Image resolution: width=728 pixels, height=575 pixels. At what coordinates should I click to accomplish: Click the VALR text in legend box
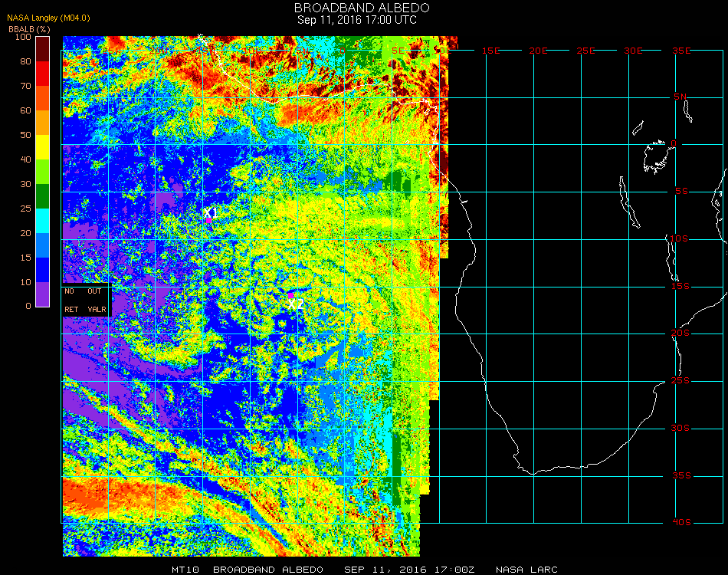[x=97, y=309]
